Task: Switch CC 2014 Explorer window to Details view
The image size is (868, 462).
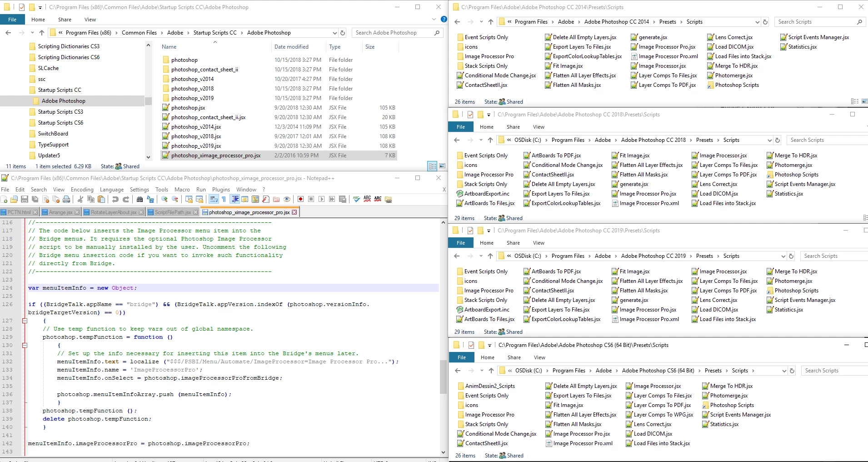Action: 855,101
